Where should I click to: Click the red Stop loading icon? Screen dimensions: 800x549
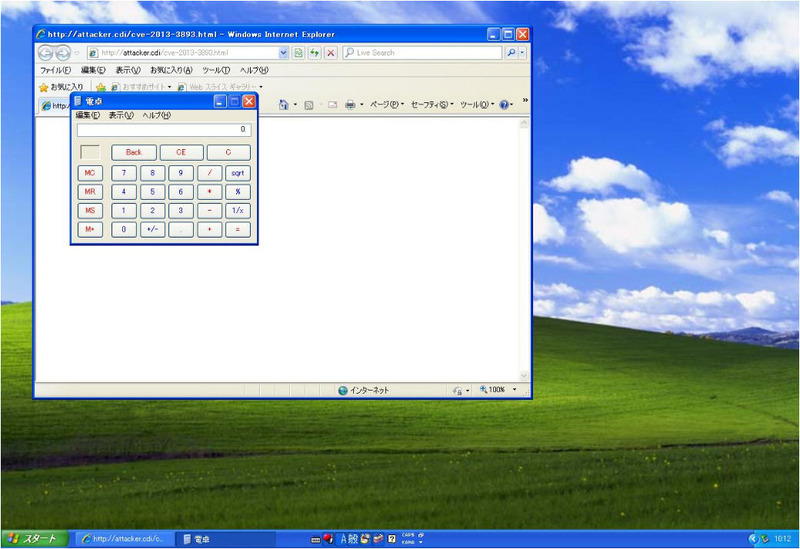pos(331,53)
